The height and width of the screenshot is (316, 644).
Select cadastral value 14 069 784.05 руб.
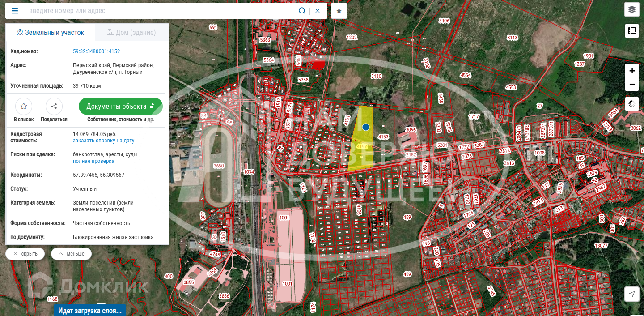click(94, 134)
